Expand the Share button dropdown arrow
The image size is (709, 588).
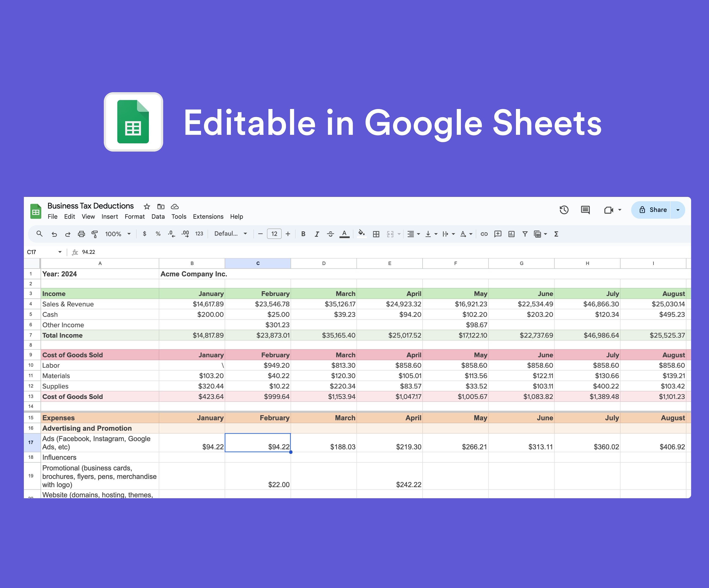[x=678, y=210]
